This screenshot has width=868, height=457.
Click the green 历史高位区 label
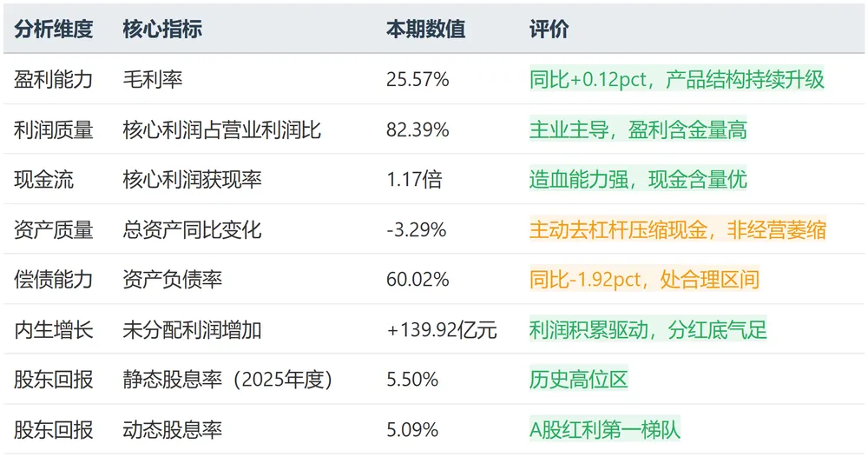coord(578,380)
